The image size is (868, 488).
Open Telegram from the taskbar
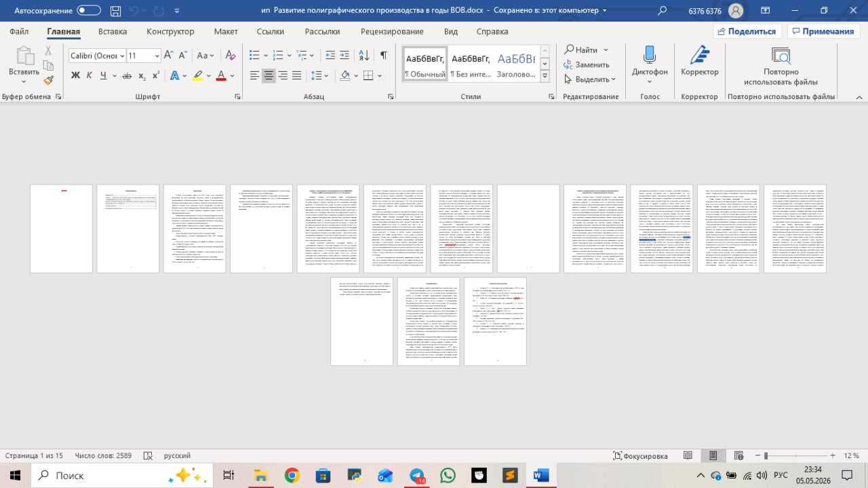[x=416, y=476]
